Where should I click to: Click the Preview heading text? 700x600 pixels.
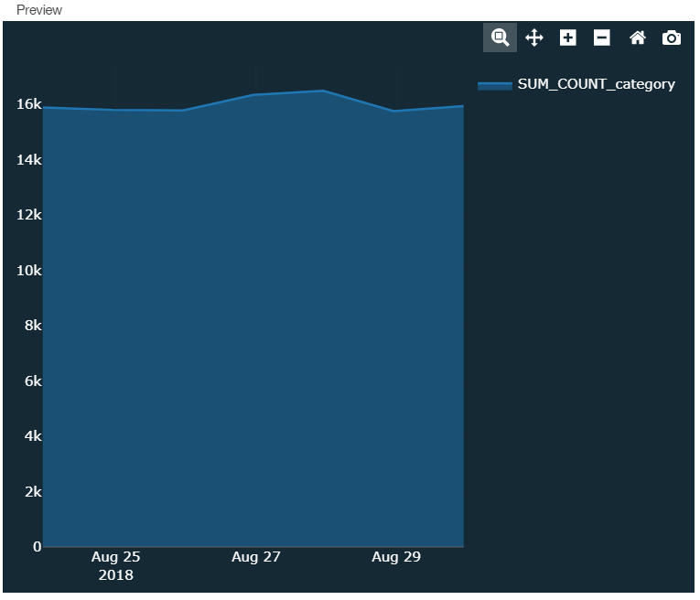pyautogui.click(x=38, y=10)
